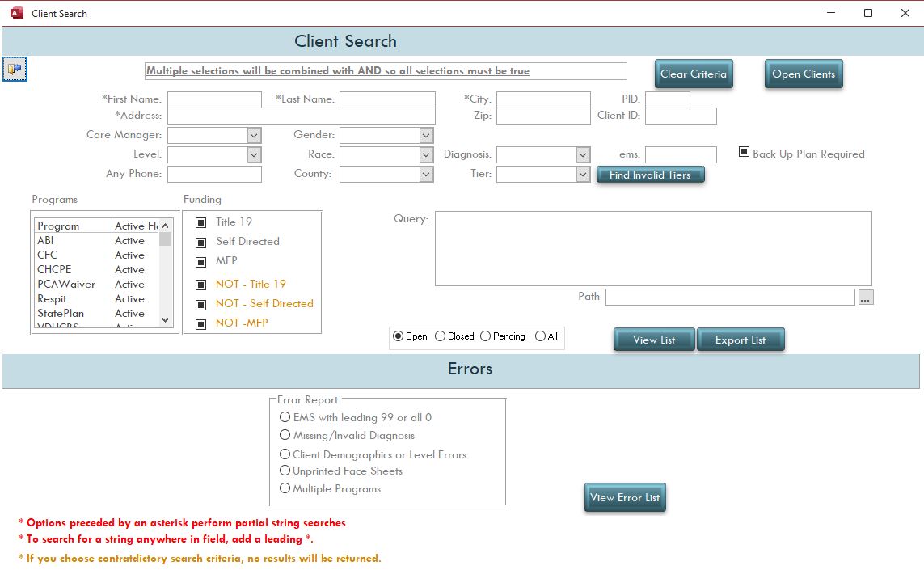924x570 pixels.
Task: Check the NOT -MFP checkbox
Action: 201,324
